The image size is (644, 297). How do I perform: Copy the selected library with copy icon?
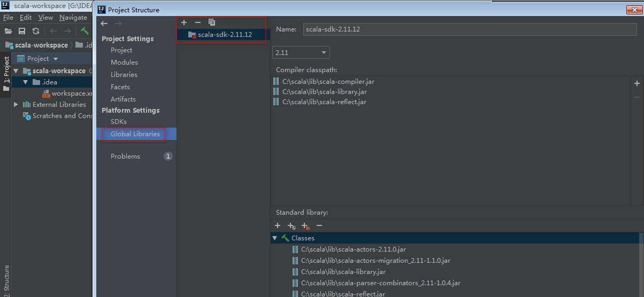(212, 22)
